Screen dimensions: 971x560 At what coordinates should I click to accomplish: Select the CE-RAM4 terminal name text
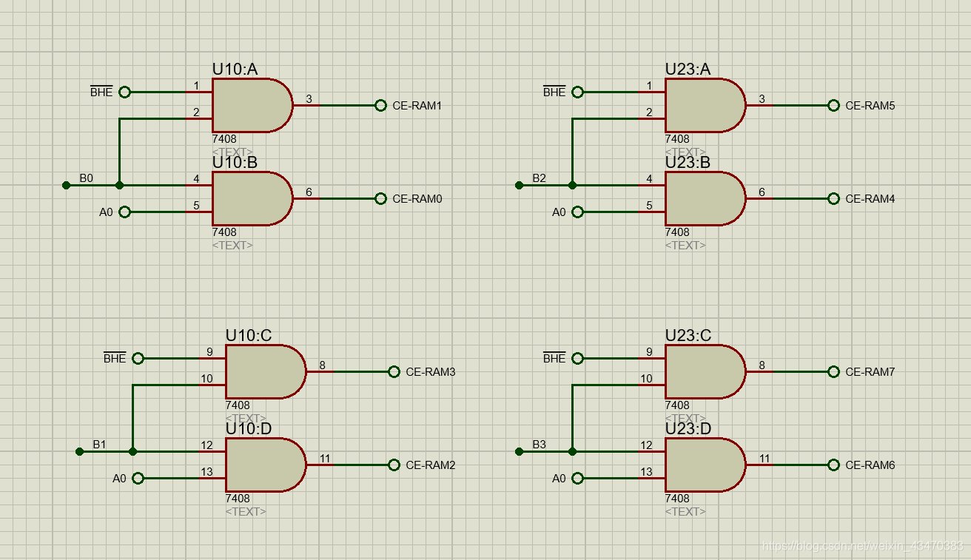(x=870, y=199)
